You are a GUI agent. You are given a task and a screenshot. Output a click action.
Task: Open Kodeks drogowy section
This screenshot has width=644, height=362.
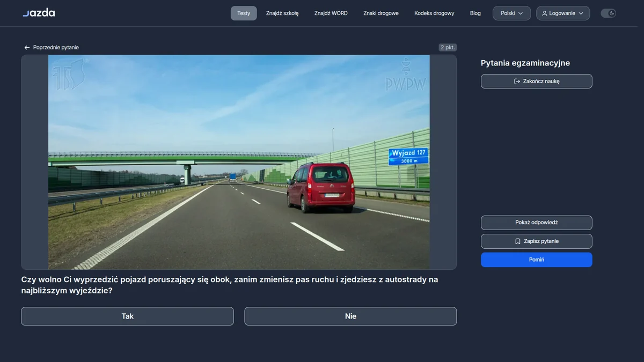point(434,13)
